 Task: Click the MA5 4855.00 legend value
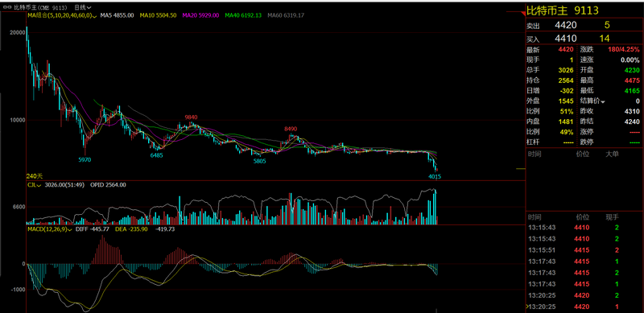118,15
